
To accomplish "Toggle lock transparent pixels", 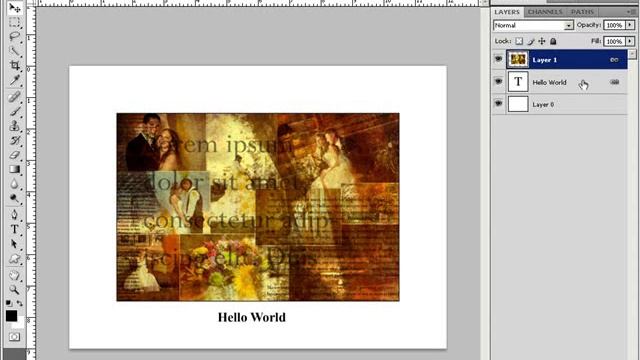I will [519, 41].
